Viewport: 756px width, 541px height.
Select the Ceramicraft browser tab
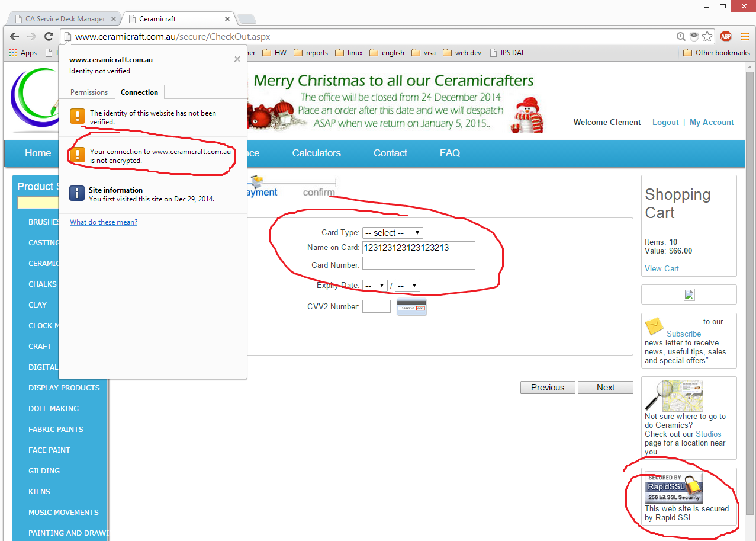(x=178, y=19)
